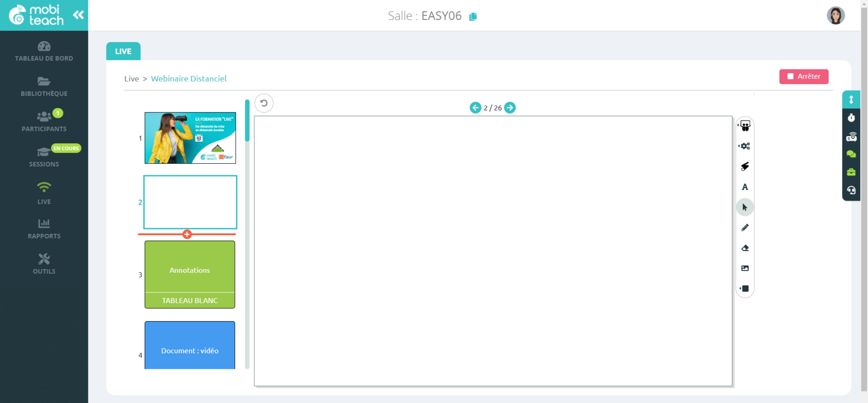Select the LIVE tab
Screen dimensions: 868x403
(x=123, y=51)
